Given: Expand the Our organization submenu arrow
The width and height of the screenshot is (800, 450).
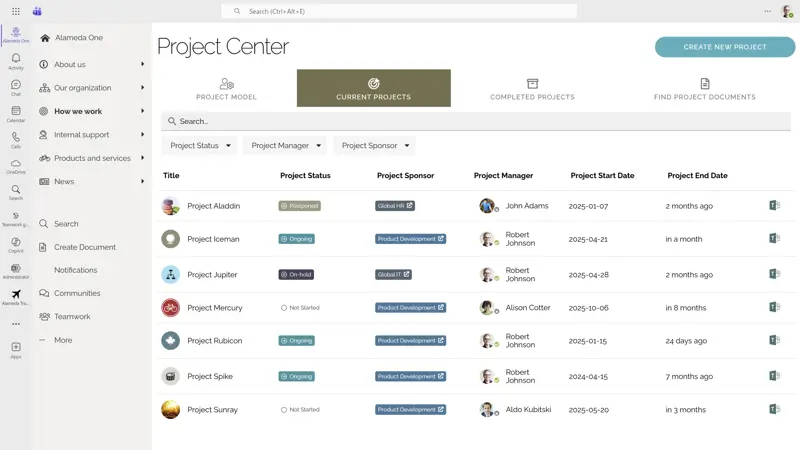Looking at the screenshot, I should point(142,88).
